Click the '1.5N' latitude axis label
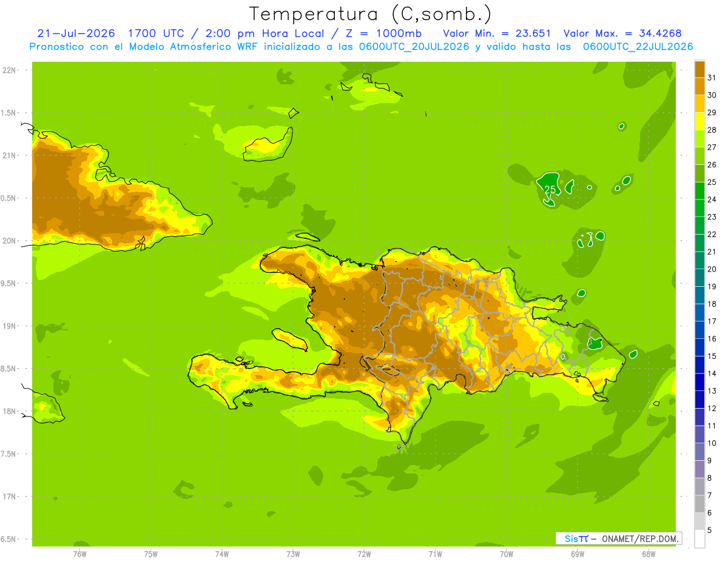This screenshot has width=728, height=562. [x=8, y=113]
